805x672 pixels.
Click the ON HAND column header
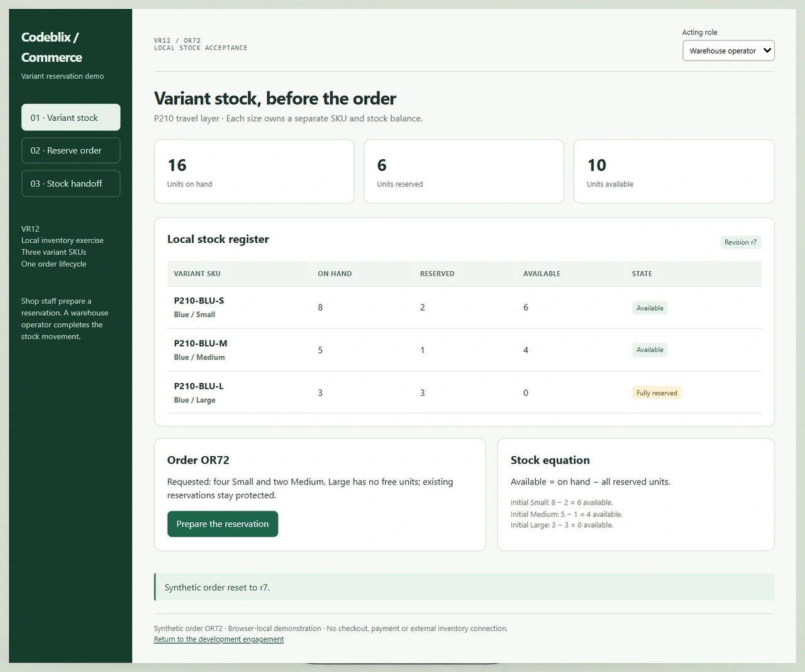[x=335, y=274]
